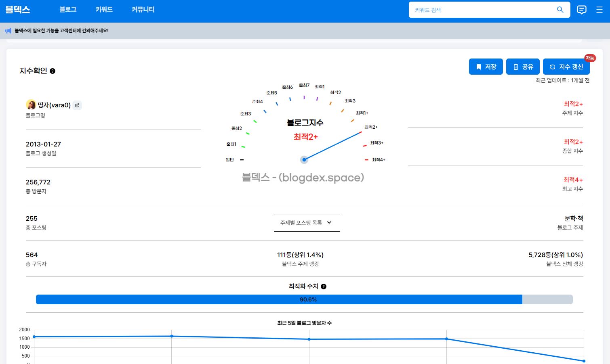Click the 블덱스 logo
The height and width of the screenshot is (364, 610).
pyautogui.click(x=18, y=10)
